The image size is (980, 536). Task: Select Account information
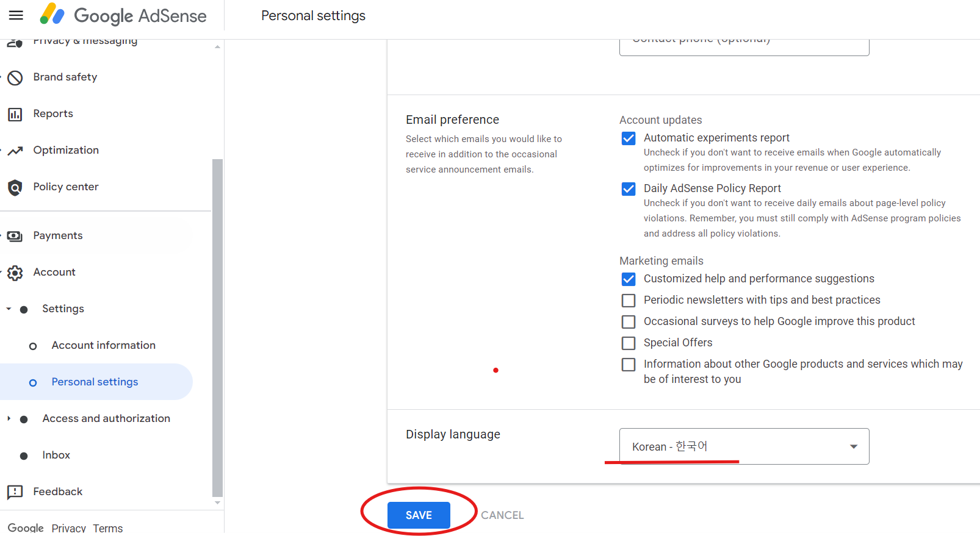104,345
